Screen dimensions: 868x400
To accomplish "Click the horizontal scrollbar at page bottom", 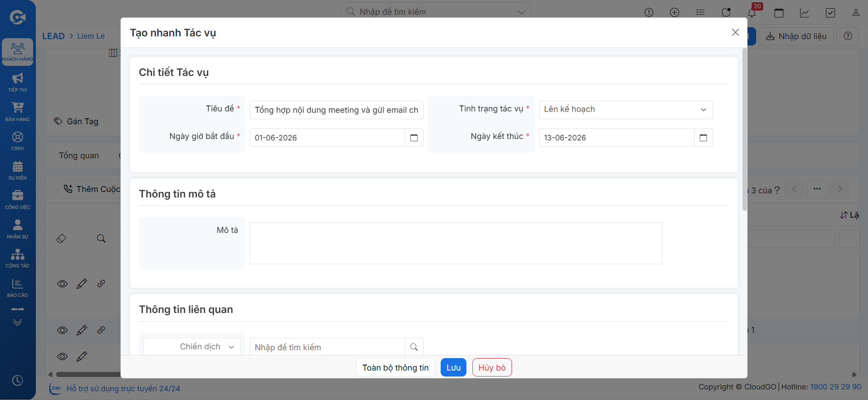I will [87, 374].
